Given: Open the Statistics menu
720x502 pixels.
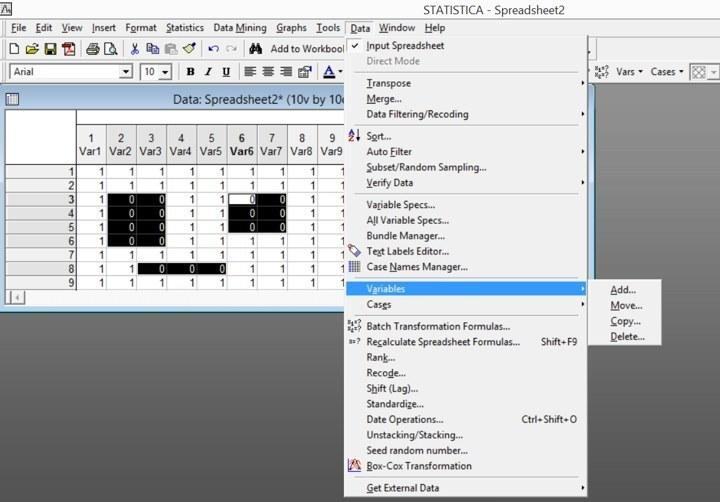Looking at the screenshot, I should click(185, 28).
